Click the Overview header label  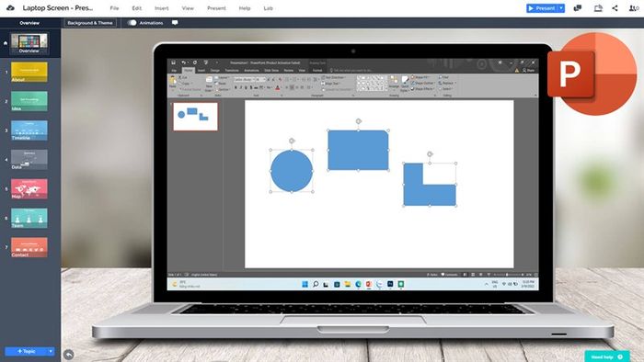click(x=29, y=23)
